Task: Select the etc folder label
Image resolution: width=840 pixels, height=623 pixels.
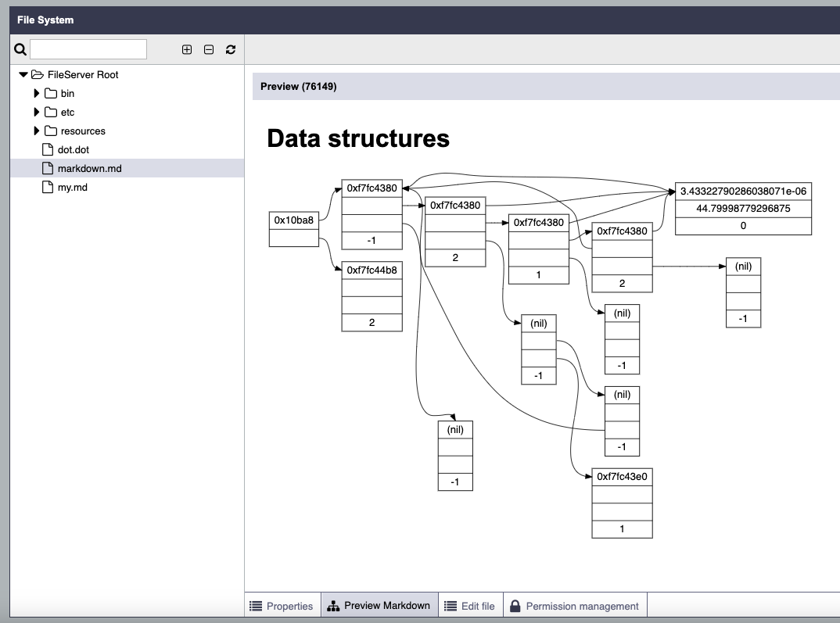Action: (67, 112)
